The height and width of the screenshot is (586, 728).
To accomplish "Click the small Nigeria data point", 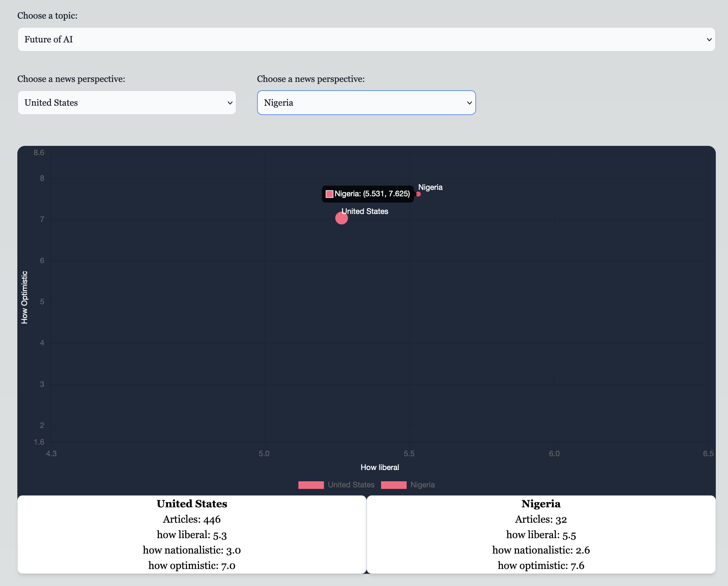I will click(418, 194).
